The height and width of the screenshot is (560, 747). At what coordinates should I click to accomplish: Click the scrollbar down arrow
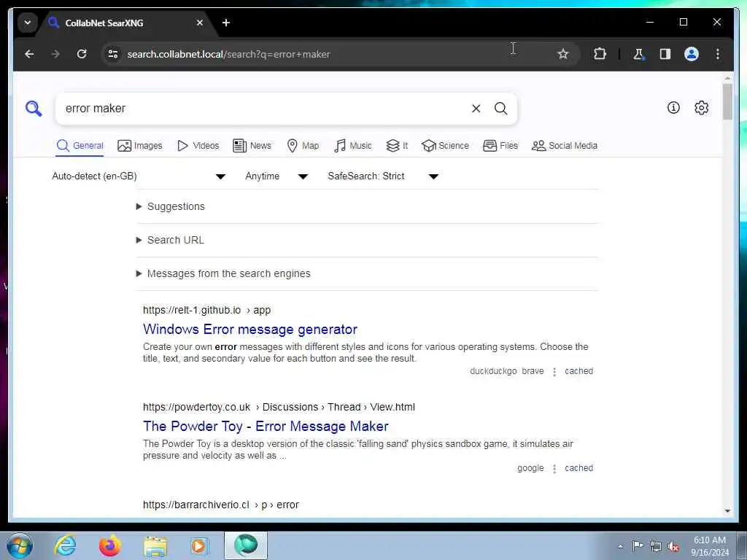click(727, 511)
